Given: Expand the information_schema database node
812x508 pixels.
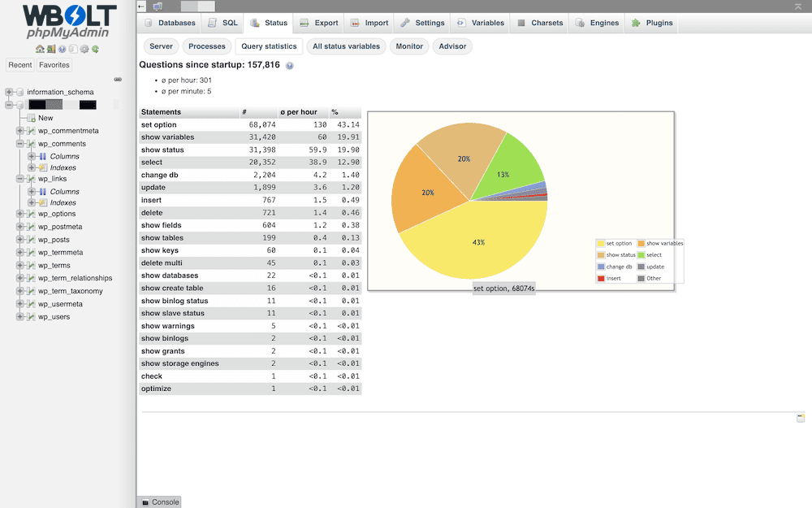Looking at the screenshot, I should (10, 93).
